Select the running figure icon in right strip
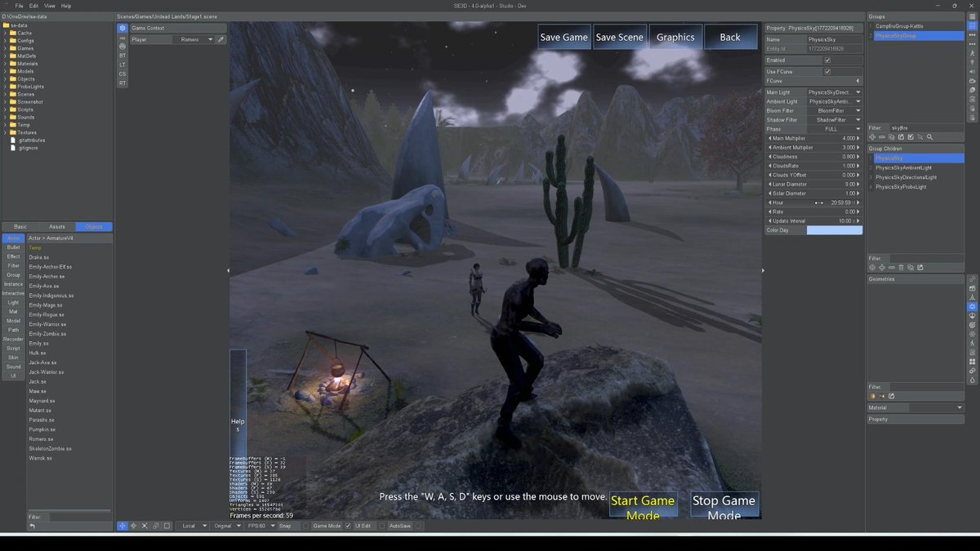The image size is (980, 551). tap(973, 53)
